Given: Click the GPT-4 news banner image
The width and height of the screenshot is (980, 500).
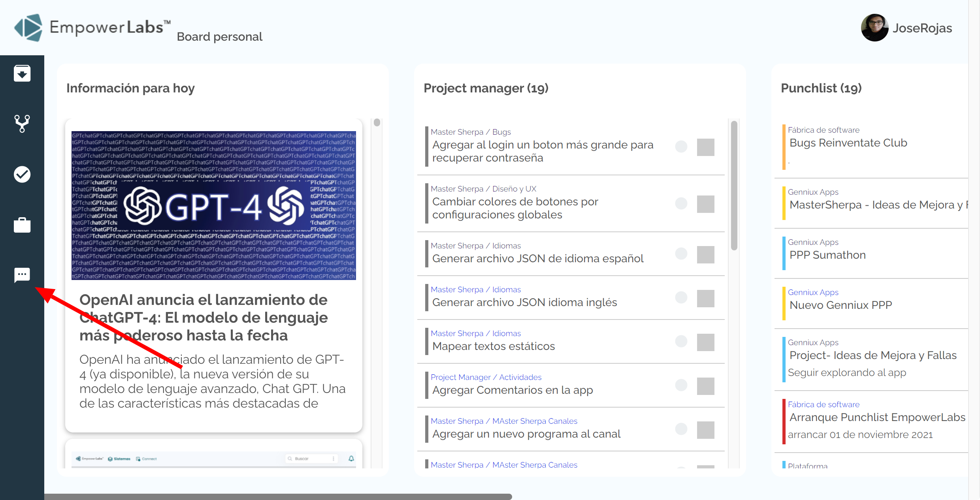Looking at the screenshot, I should tap(213, 205).
